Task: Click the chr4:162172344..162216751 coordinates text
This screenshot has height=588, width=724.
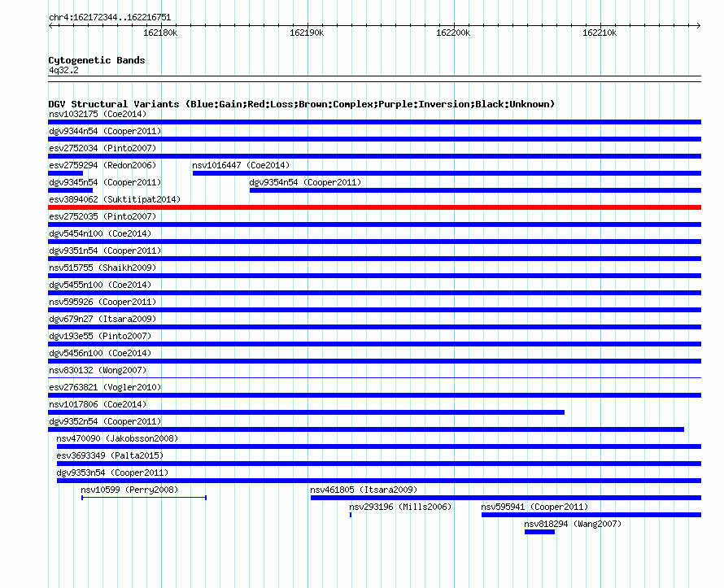Action: coord(110,17)
